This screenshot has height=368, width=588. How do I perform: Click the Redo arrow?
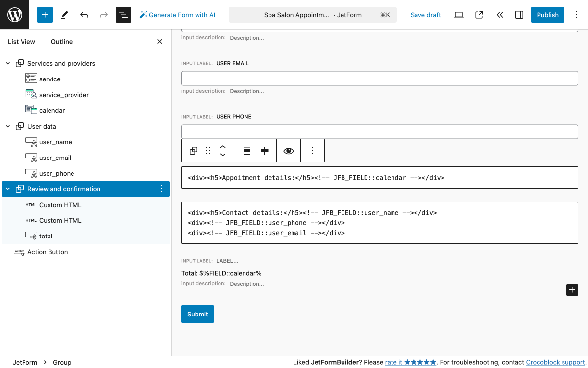click(x=104, y=15)
